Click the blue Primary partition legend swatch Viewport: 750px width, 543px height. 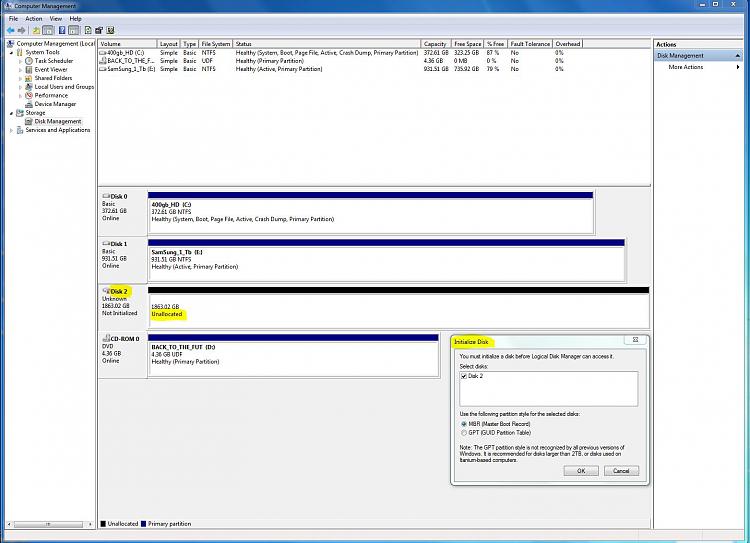tap(143, 524)
